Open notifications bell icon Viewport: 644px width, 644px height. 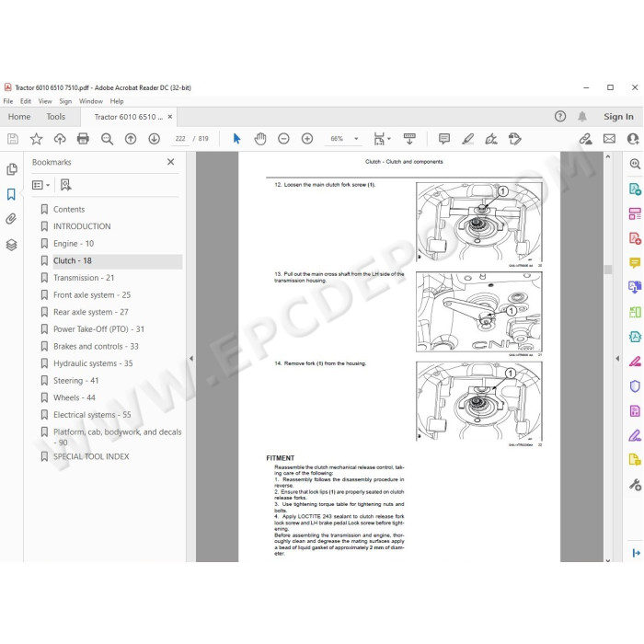pos(582,117)
